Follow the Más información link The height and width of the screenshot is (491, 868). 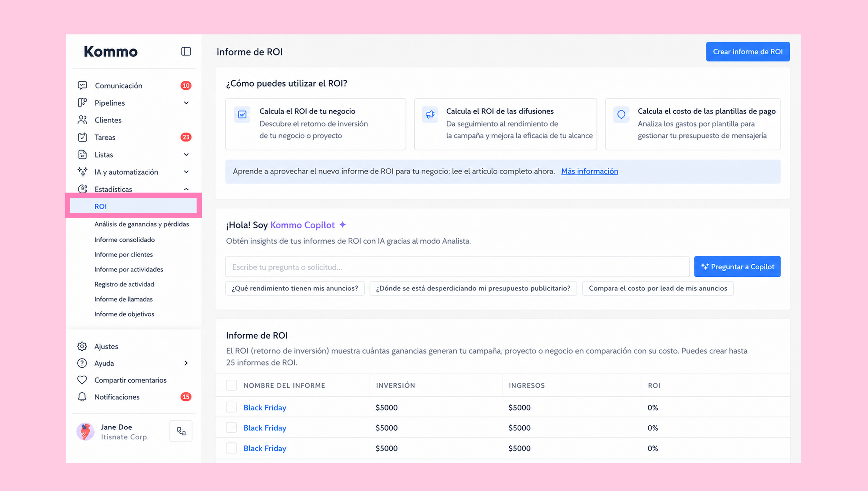590,171
